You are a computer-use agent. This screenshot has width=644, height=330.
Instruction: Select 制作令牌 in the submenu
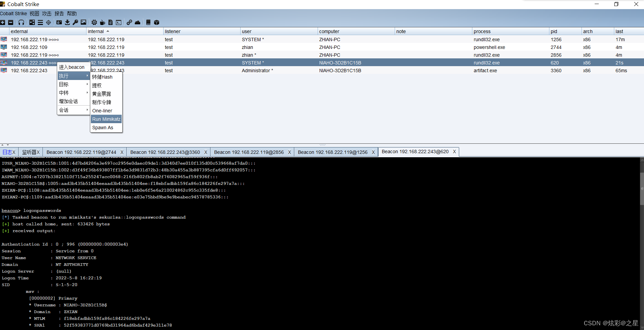coord(106,102)
